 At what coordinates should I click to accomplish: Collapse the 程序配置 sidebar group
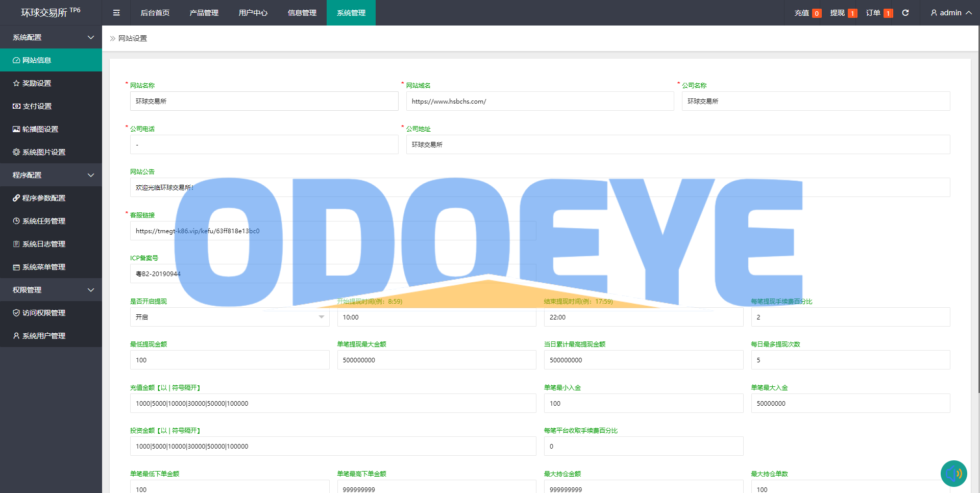coord(51,175)
